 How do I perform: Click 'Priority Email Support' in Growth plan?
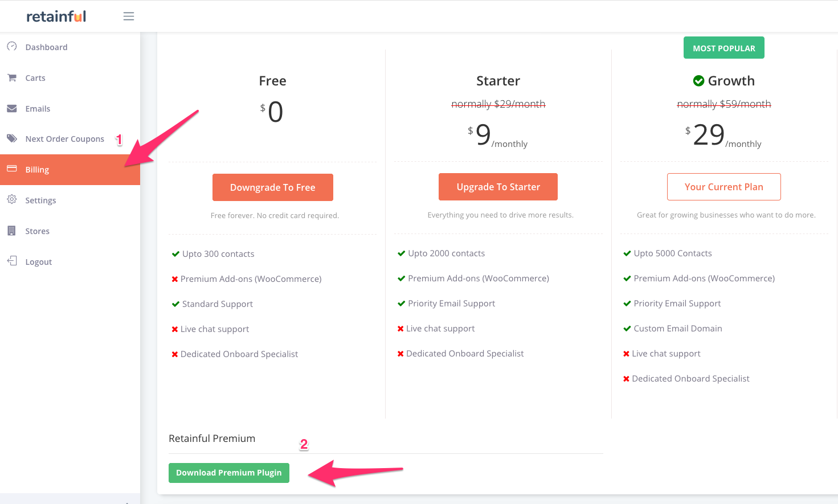(677, 304)
